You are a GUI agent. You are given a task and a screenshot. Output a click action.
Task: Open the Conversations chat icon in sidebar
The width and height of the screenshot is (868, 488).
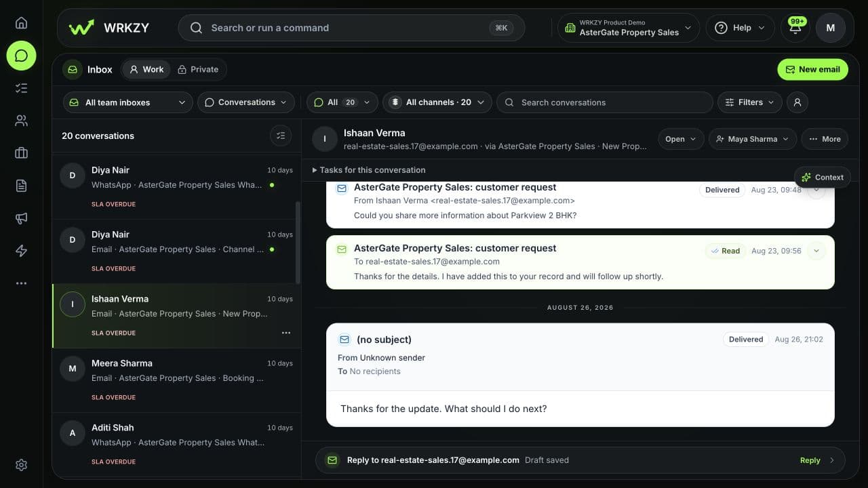(x=21, y=56)
